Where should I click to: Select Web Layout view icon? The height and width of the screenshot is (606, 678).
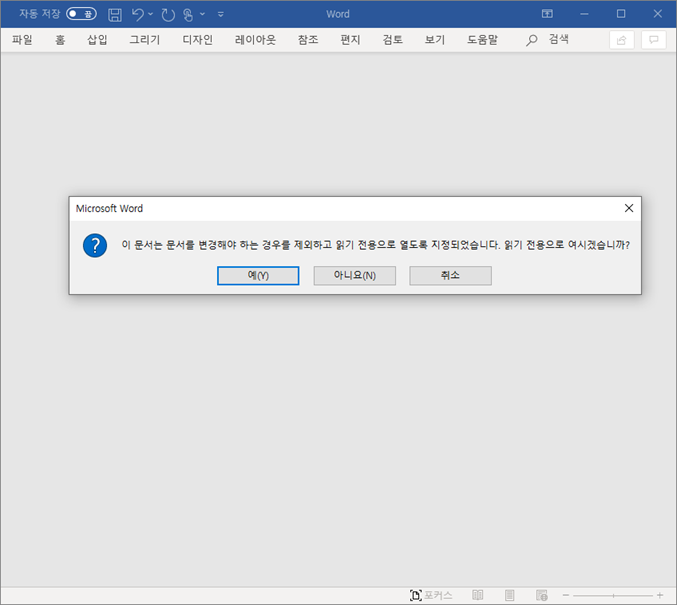tap(542, 596)
